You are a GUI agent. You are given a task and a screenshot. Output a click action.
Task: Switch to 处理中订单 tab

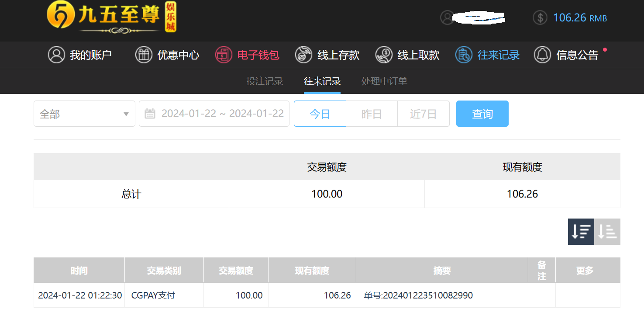tap(384, 81)
